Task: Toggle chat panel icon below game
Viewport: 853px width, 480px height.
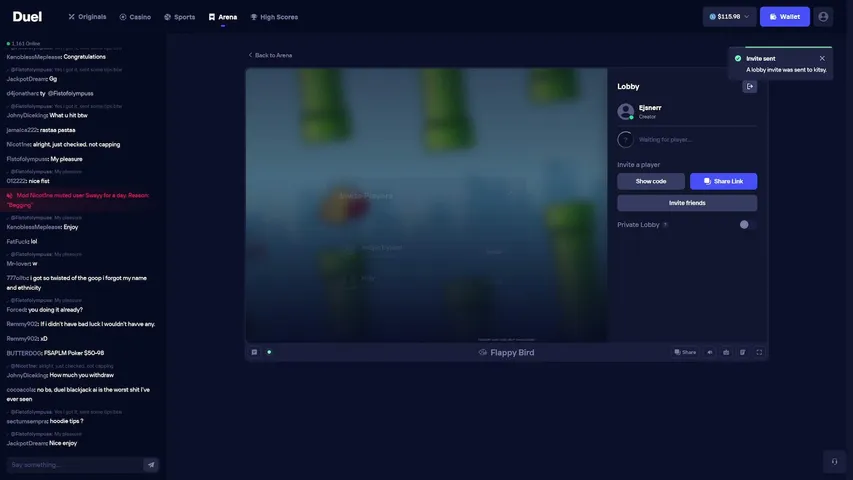Action: click(254, 352)
